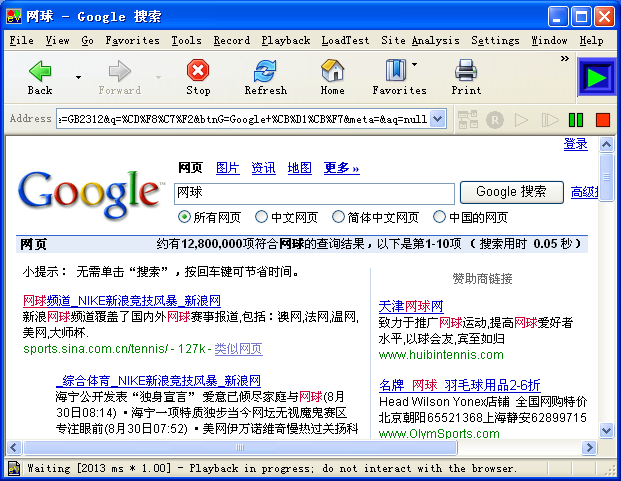Stop page loading with the Stop icon
The width and height of the screenshot is (621, 481).
[x=198, y=70]
